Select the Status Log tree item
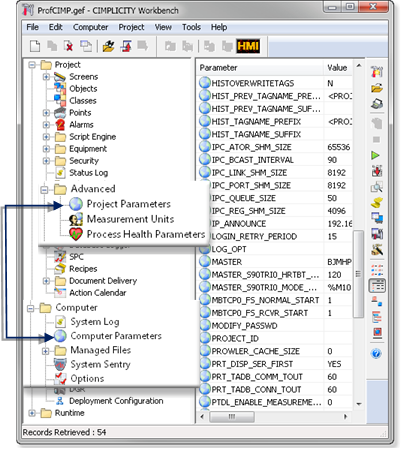Screen dimensions: 401x449 [x=88, y=173]
